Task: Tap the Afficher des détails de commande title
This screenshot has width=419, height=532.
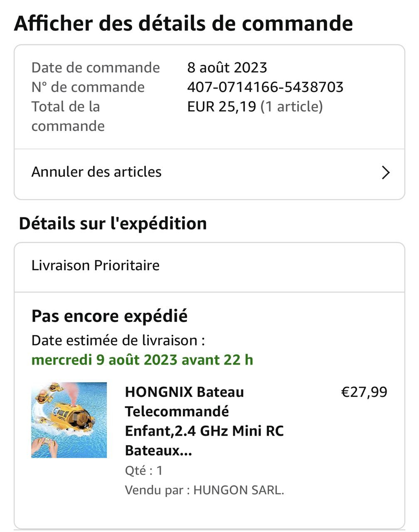Action: pyautogui.click(x=183, y=23)
